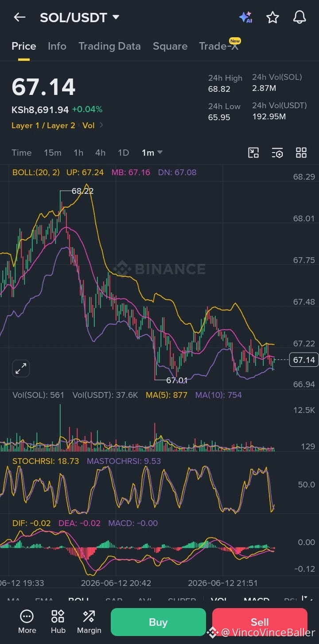Select the 15m chart interval
Image resolution: width=319 pixels, height=644 pixels.
click(53, 153)
